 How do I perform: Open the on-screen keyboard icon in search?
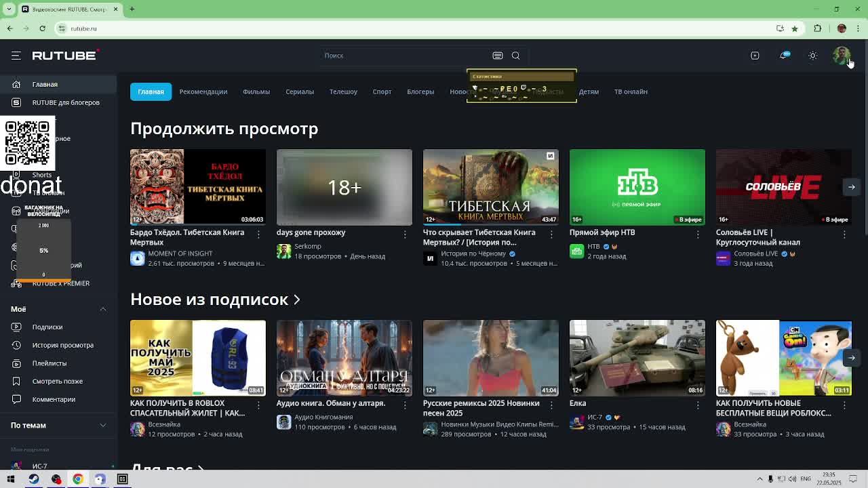point(498,56)
